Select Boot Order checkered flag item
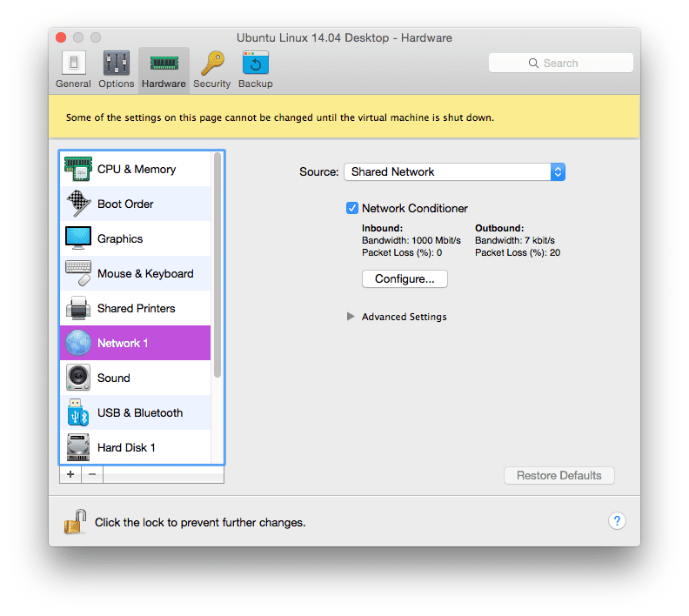The width and height of the screenshot is (689, 616). [136, 204]
